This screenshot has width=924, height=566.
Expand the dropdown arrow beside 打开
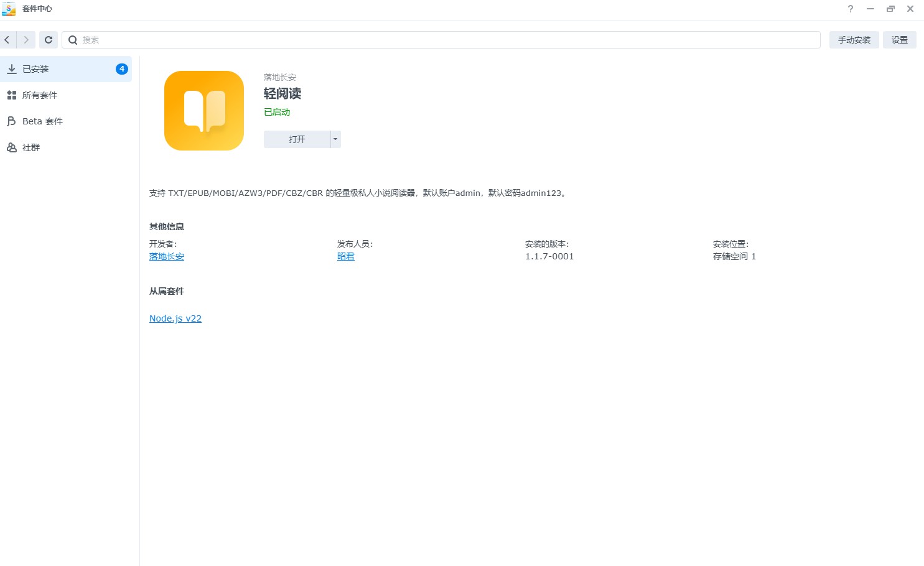coord(335,139)
